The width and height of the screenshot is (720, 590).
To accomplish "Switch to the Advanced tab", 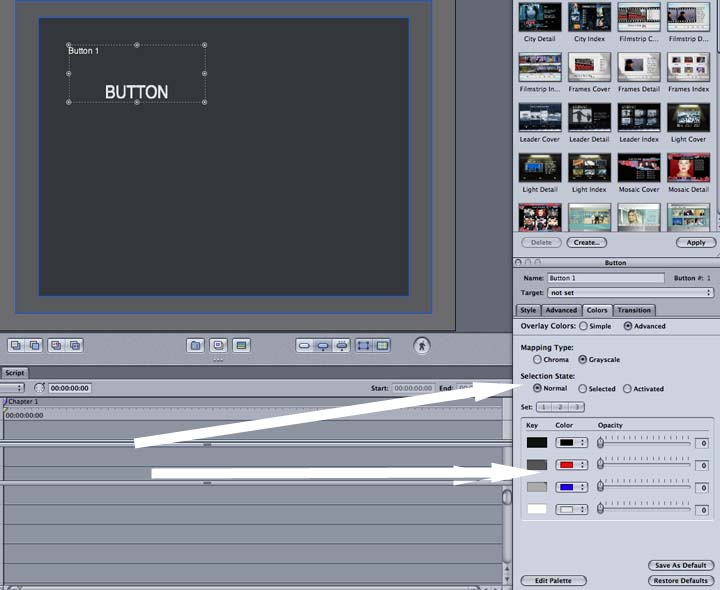I will (561, 310).
